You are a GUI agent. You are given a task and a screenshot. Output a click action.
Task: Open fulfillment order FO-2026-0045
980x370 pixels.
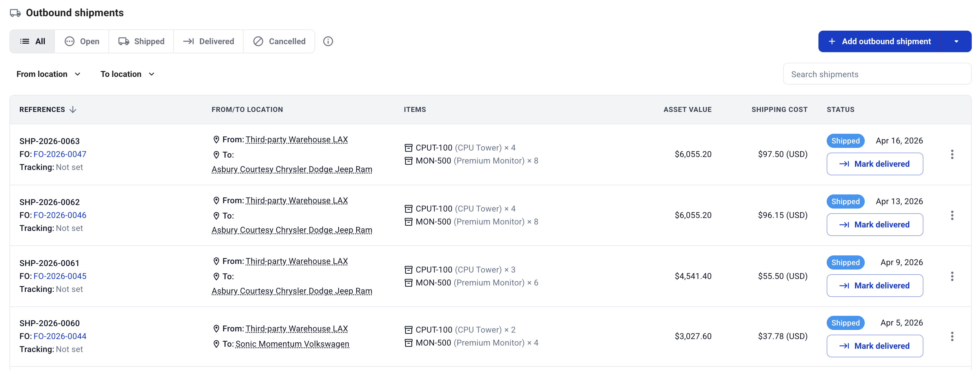(60, 276)
